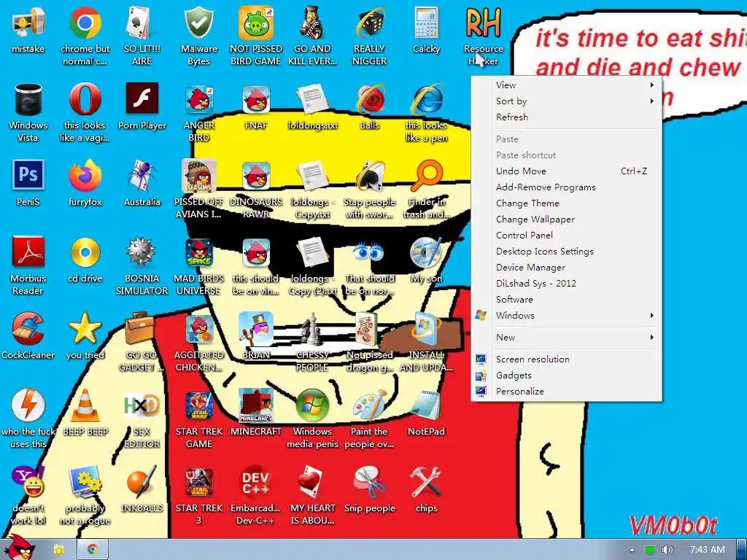Click the volume speaker tray icon
747x560 pixels.
click(667, 550)
